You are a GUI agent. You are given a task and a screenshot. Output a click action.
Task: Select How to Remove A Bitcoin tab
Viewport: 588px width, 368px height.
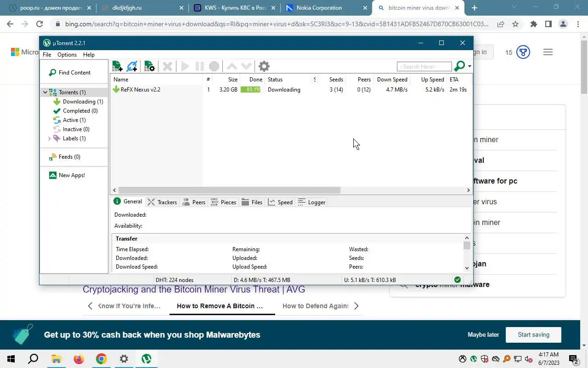click(220, 306)
